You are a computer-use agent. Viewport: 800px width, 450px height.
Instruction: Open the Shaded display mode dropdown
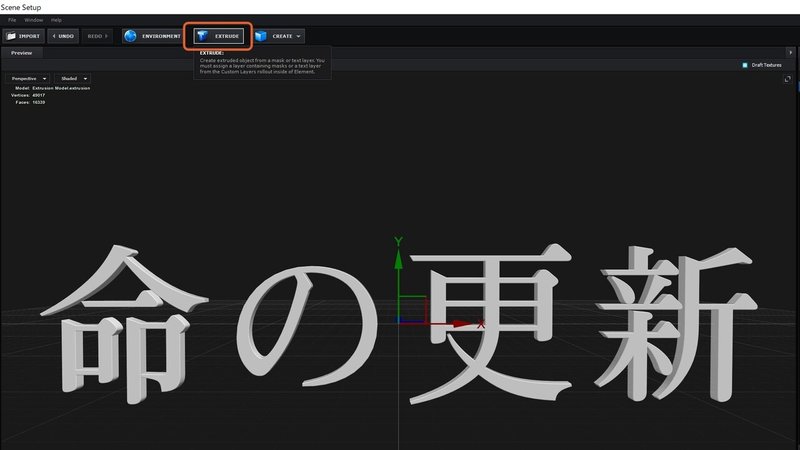[73, 79]
